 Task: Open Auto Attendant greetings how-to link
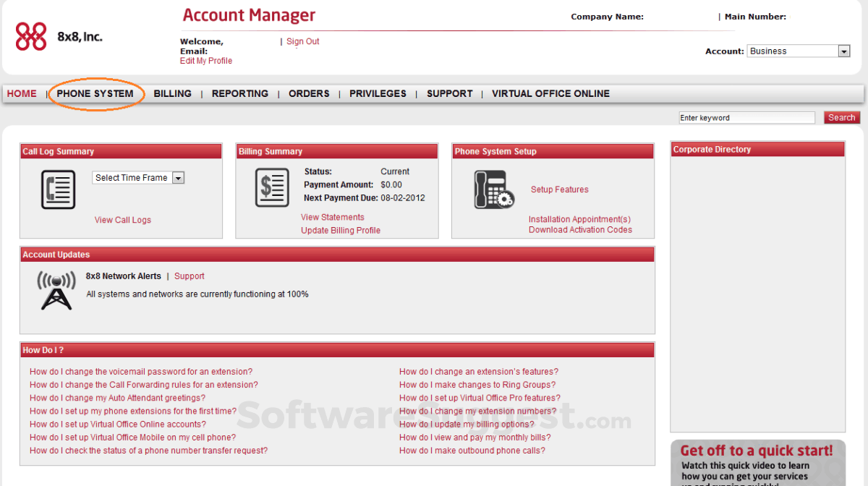click(117, 398)
